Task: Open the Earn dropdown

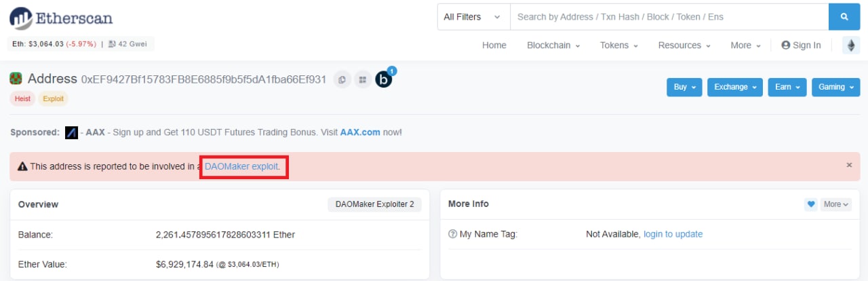Action: tap(787, 87)
